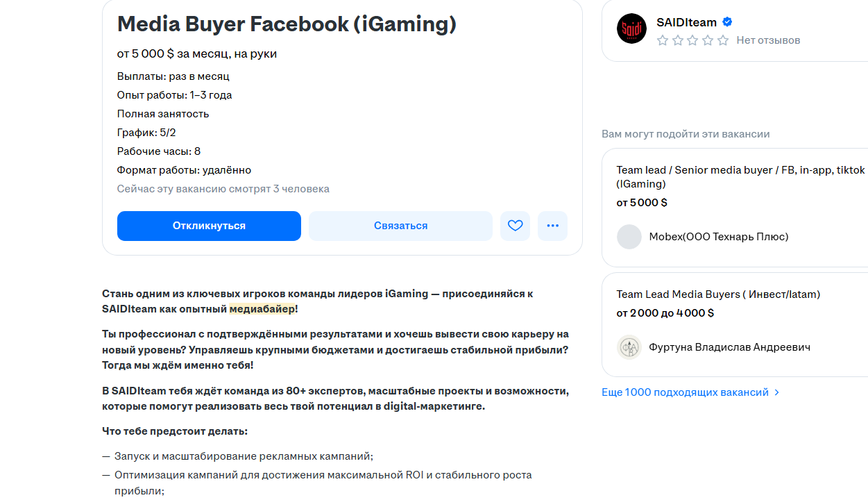Image resolution: width=868 pixels, height=500 pixels.
Task: Click the Связаться button
Action: 400,226
